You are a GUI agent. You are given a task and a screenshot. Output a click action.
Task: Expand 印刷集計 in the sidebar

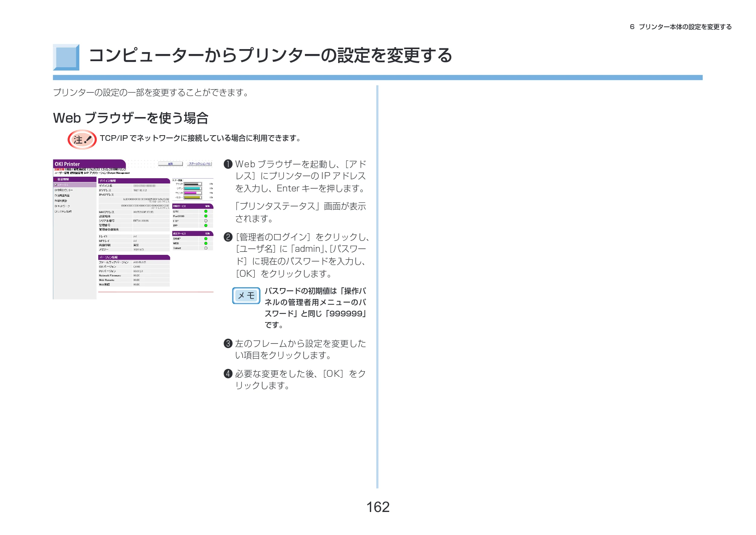pyautogui.click(x=61, y=201)
